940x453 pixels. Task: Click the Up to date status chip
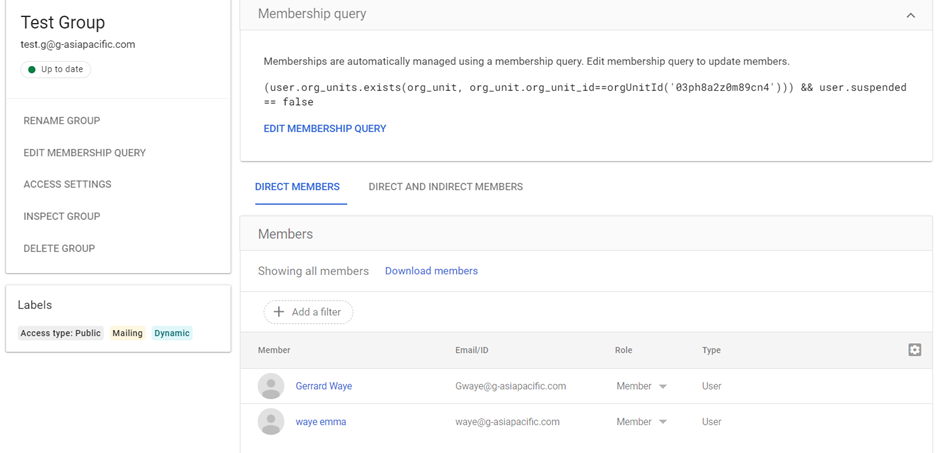click(56, 70)
